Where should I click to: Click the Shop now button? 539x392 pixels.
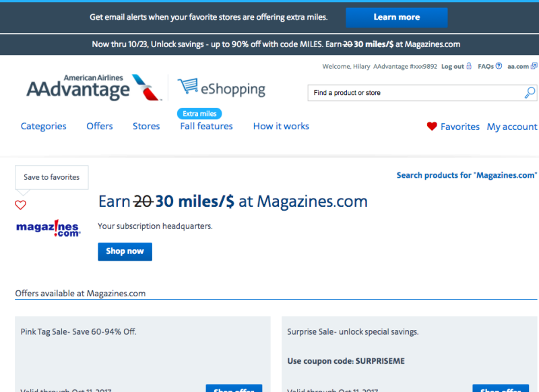pyautogui.click(x=125, y=251)
